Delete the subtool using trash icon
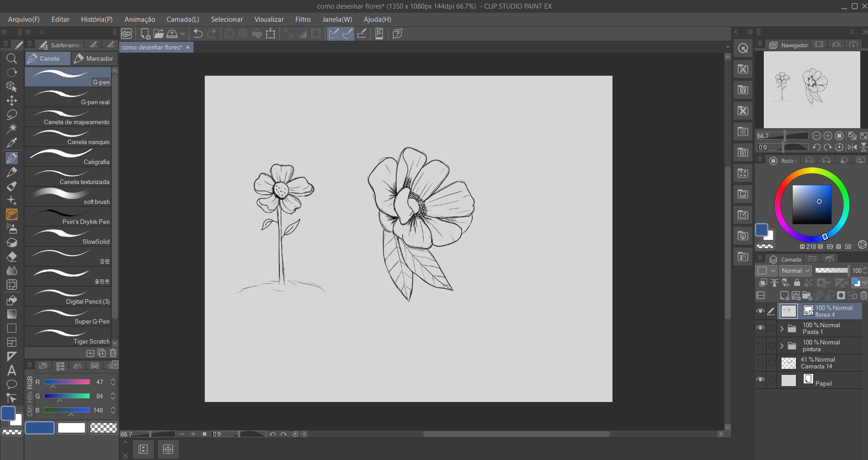Viewport: 868px width, 460px height. pos(113,353)
